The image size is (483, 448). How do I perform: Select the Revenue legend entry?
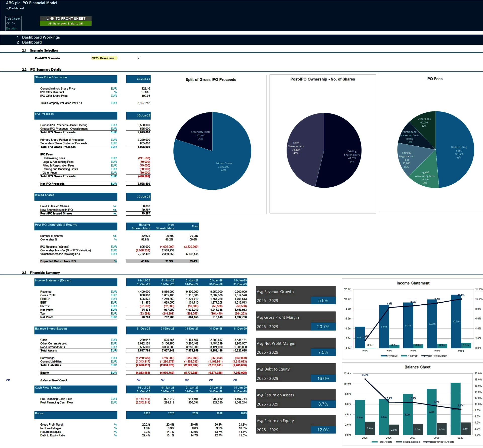[389, 356]
